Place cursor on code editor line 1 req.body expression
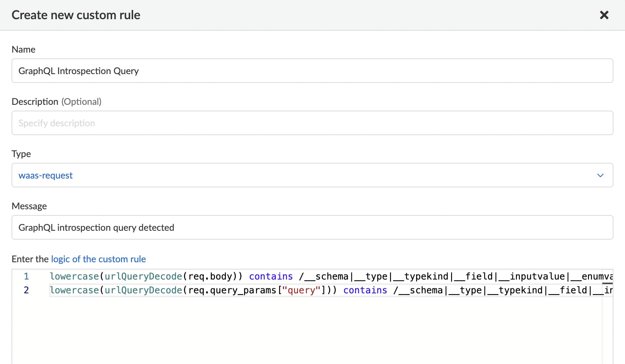 pyautogui.click(x=210, y=276)
